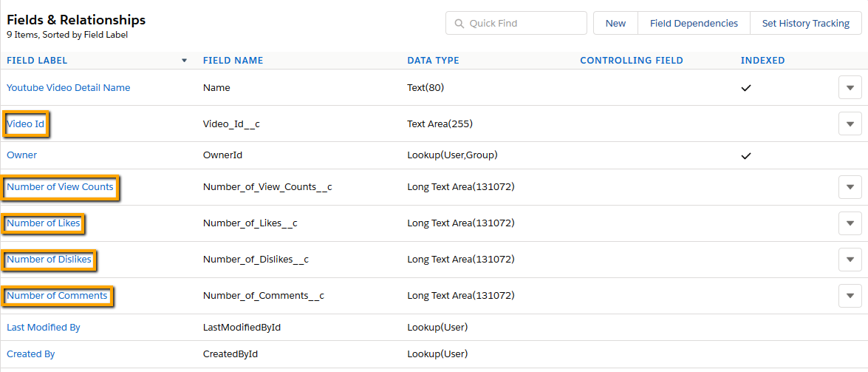This screenshot has height=372, width=868.
Task: Open the Number of Comments field
Action: coord(57,296)
